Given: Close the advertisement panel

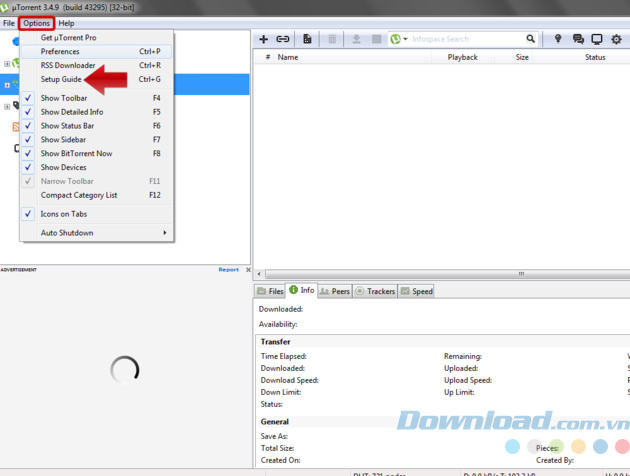Looking at the screenshot, I should tap(248, 270).
